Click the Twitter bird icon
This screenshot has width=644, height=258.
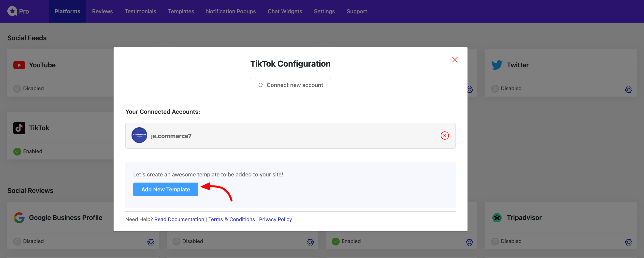pyautogui.click(x=497, y=65)
